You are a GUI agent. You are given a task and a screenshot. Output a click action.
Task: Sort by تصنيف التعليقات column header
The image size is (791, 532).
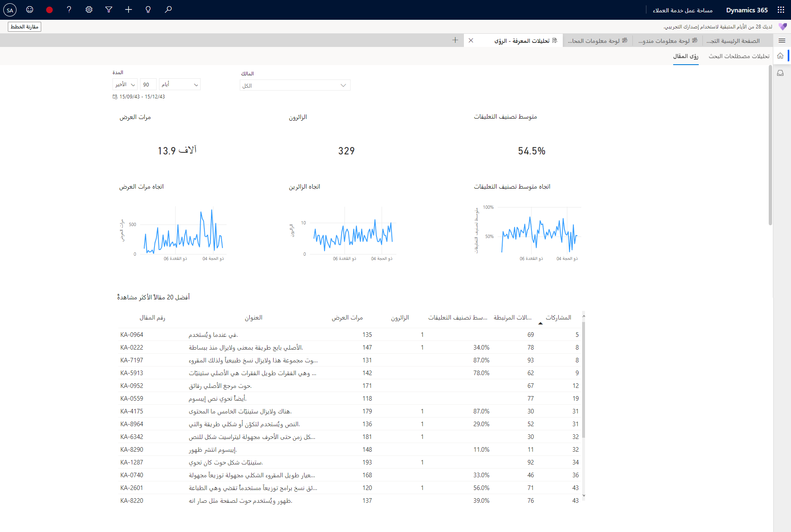(x=458, y=317)
